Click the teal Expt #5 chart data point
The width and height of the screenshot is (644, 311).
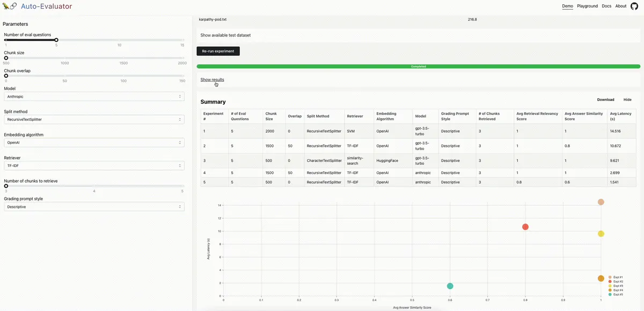450,286
